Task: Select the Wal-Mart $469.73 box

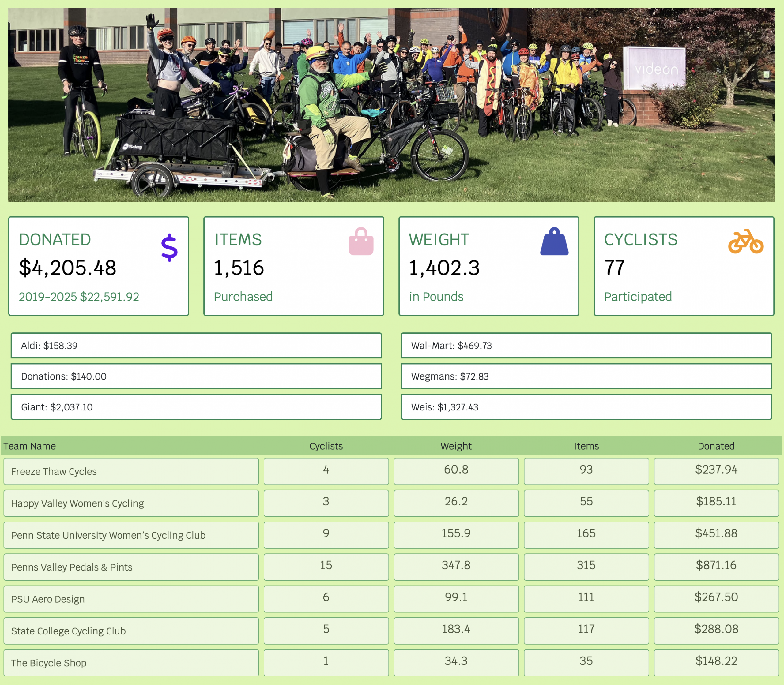Action: [586, 346]
